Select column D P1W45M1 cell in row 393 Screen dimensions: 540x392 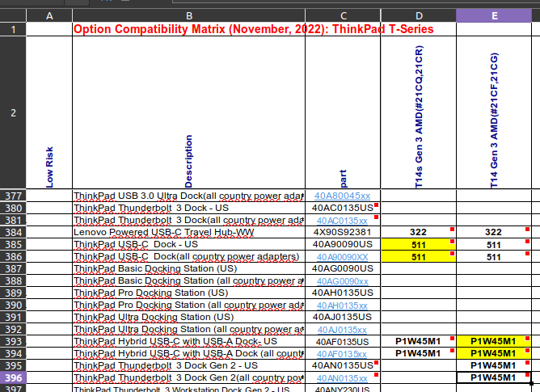click(x=419, y=341)
